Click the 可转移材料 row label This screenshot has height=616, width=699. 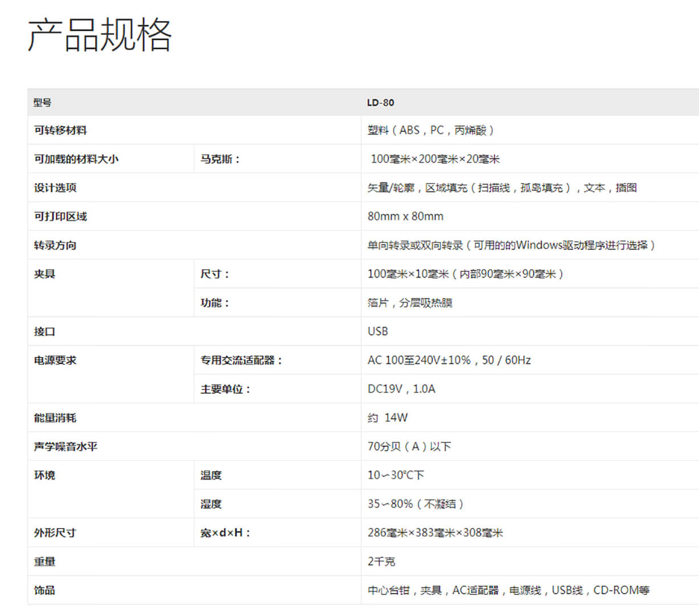[x=60, y=131]
